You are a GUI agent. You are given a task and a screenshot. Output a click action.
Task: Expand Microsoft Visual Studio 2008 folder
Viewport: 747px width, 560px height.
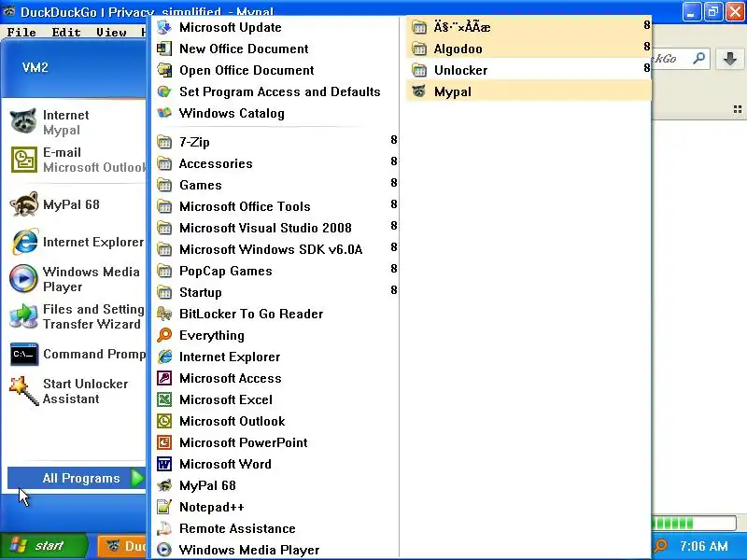coord(274,228)
